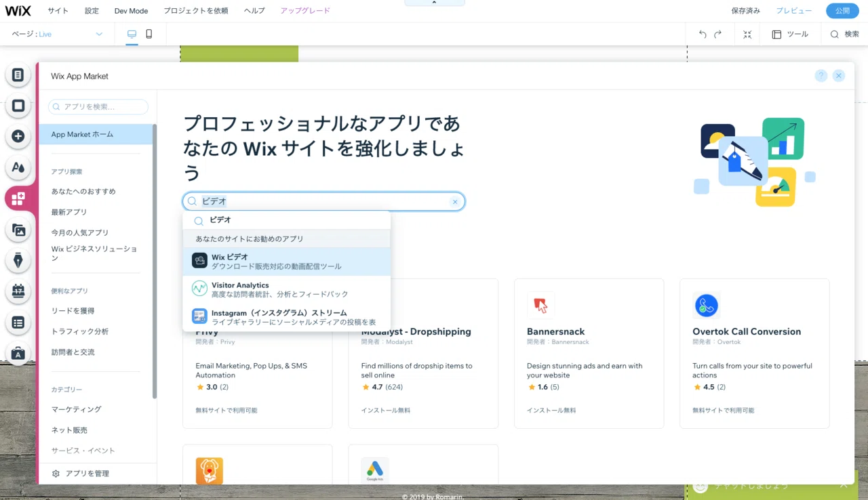Open the Content Manager list sidebar icon
This screenshot has height=500, width=868.
[x=18, y=322]
